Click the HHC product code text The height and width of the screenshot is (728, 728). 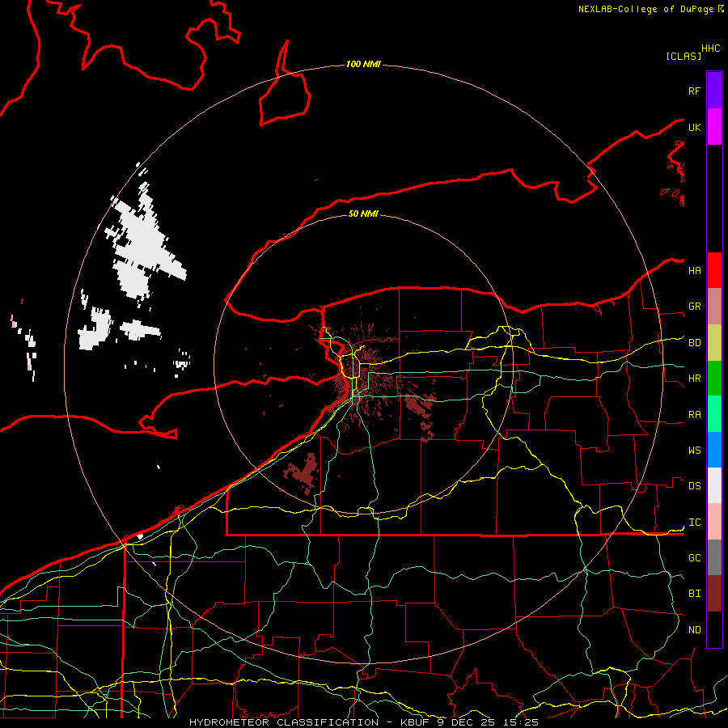pos(711,49)
